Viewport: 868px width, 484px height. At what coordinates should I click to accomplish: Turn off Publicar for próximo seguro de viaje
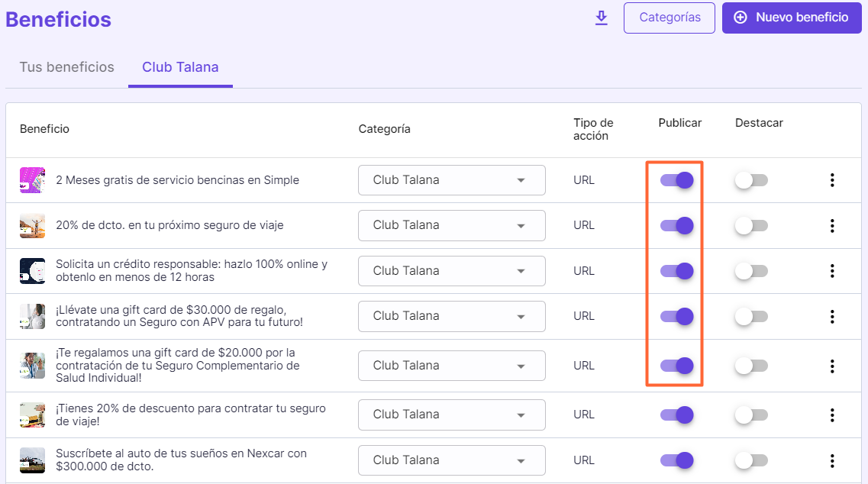point(676,225)
